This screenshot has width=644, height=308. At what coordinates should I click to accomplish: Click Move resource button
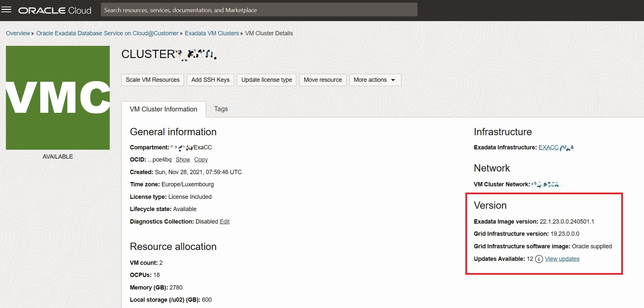tap(323, 80)
